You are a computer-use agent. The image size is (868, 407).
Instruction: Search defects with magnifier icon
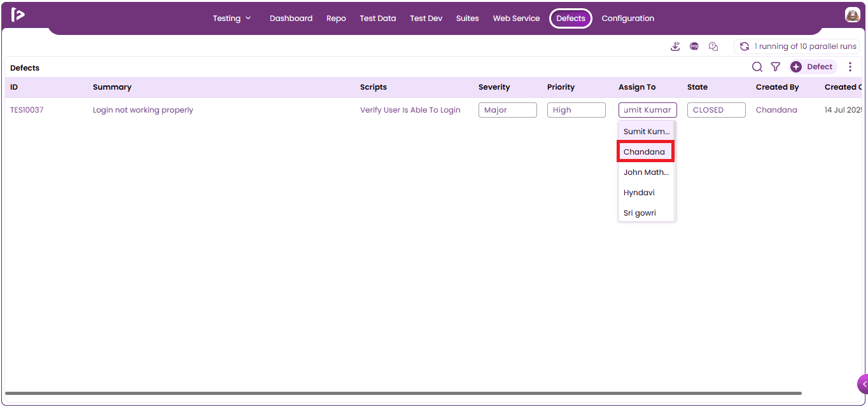(x=757, y=67)
